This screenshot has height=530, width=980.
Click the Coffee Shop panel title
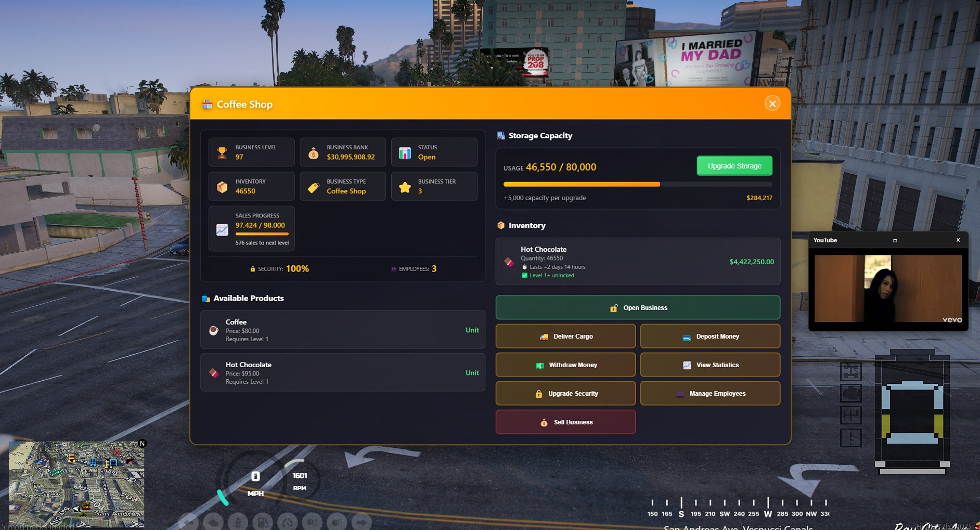point(244,104)
